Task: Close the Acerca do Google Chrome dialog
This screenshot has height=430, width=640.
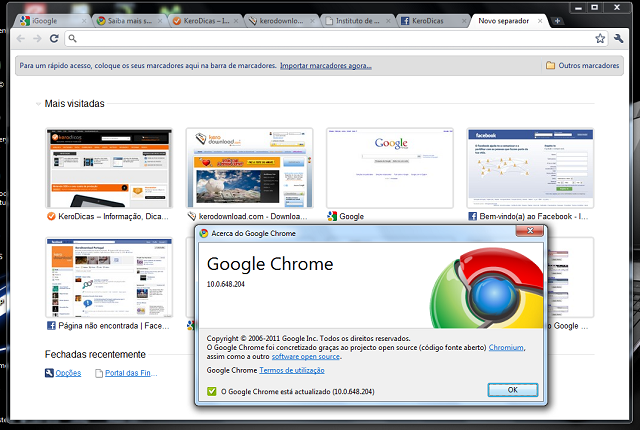Action: click(530, 231)
